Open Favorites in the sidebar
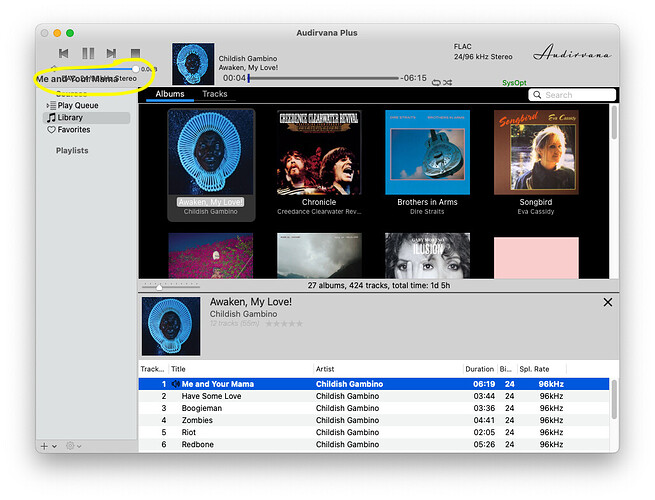Viewport: 655px width, 500px height. point(74,130)
